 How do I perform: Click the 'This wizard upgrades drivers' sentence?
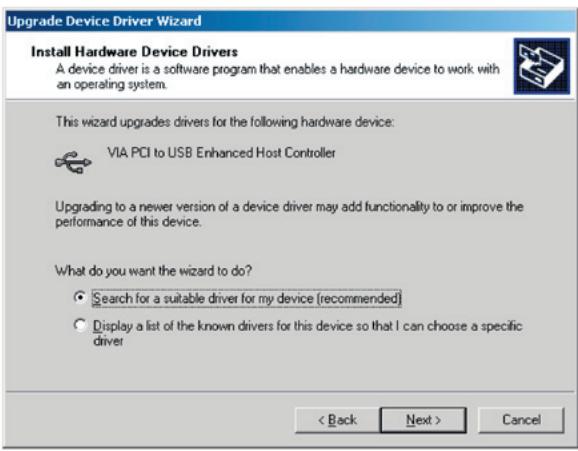(225, 122)
